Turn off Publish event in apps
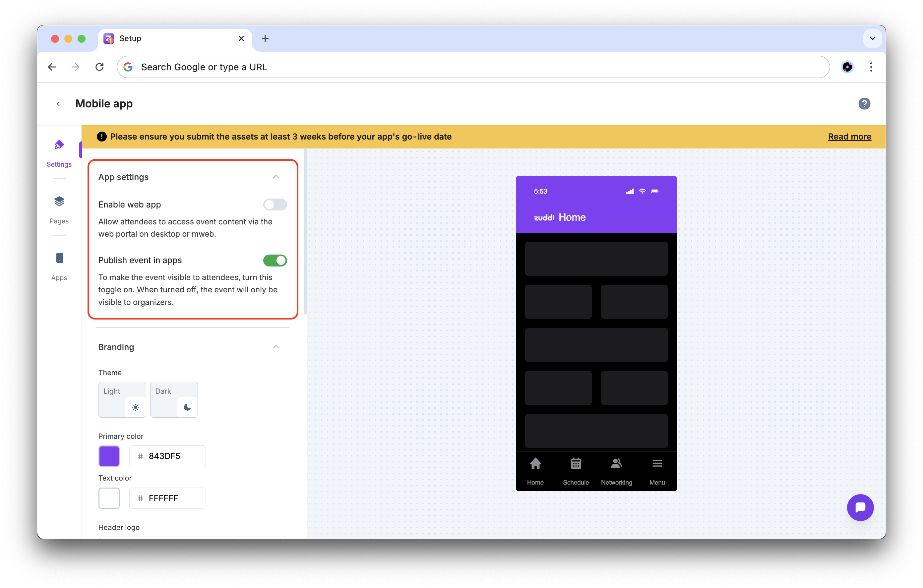The height and width of the screenshot is (588, 923). (275, 261)
